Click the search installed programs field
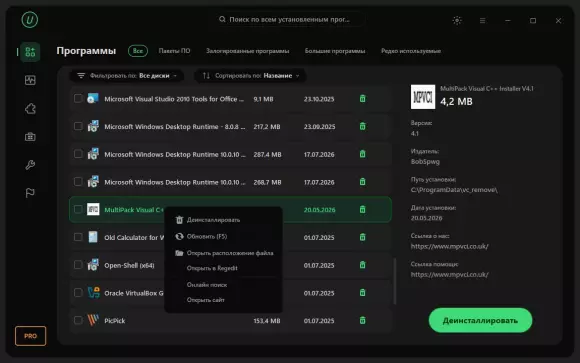This screenshot has width=580, height=363. tap(289, 19)
